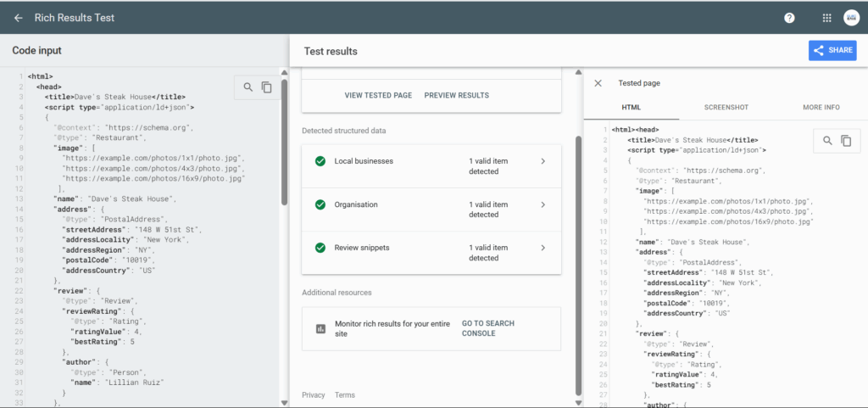This screenshot has width=868, height=408.
Task: Switch to the MORE INFO tab
Action: tap(821, 108)
